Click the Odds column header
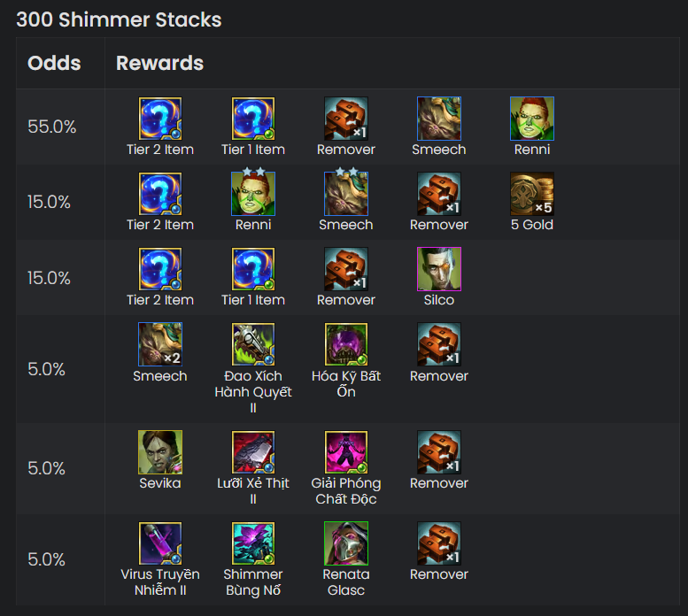Screen dimensions: 688x616 point(54,63)
